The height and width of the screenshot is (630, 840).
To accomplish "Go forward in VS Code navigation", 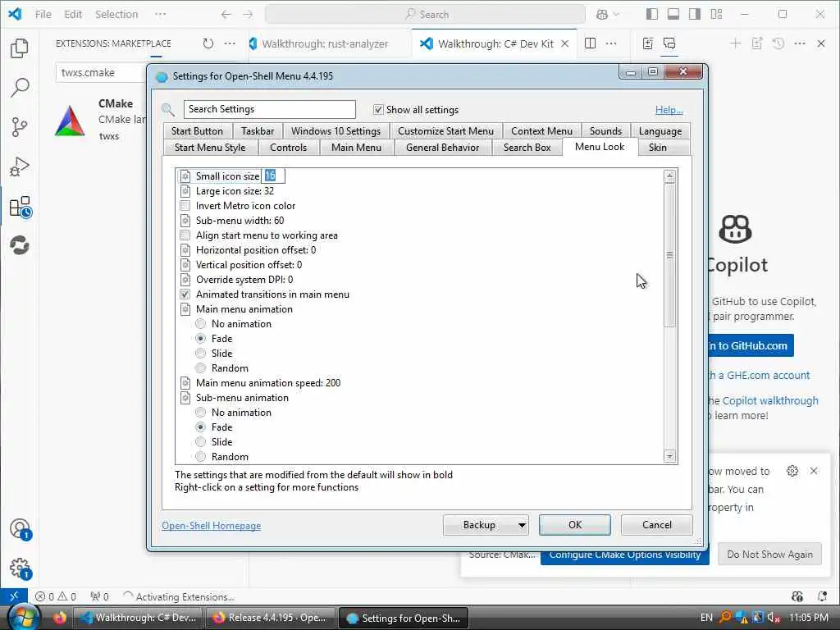I will point(248,15).
